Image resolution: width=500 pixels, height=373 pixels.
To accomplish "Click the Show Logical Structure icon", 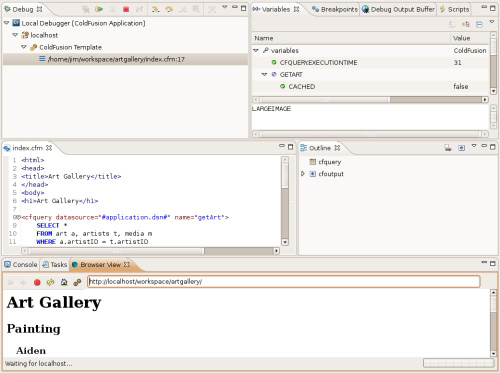I will coord(466,24).
